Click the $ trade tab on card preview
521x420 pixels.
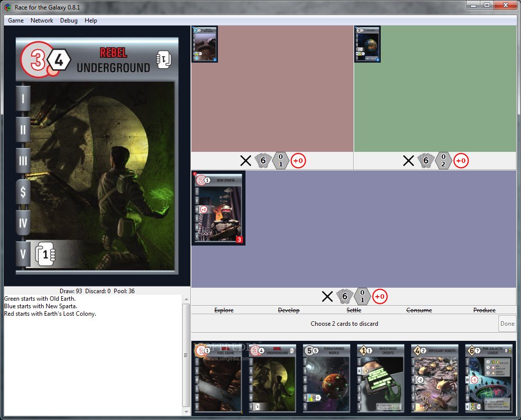pyautogui.click(x=23, y=191)
